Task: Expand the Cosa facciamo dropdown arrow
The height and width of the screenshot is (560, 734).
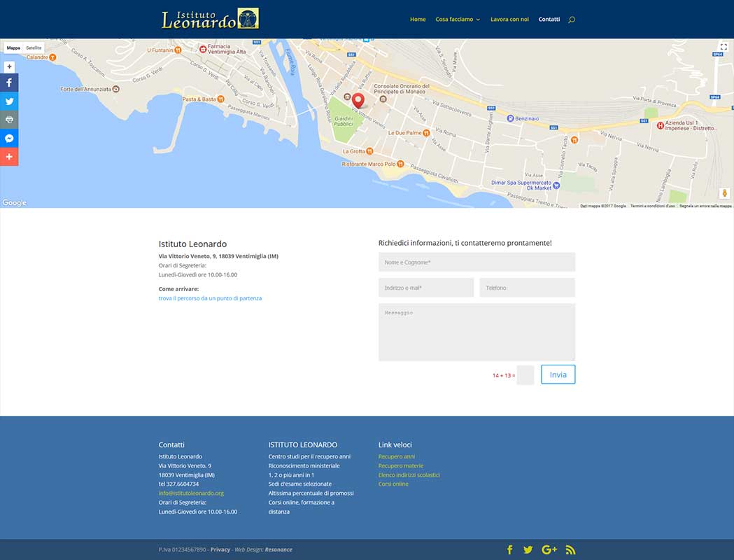Action: (478, 20)
